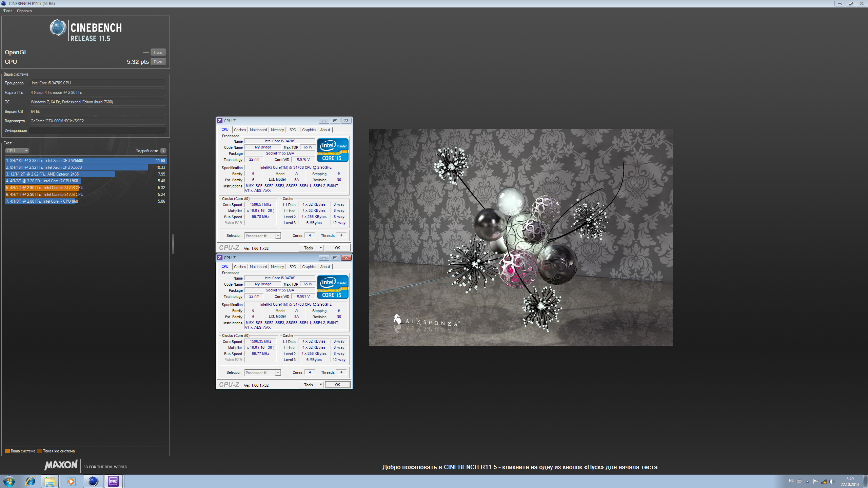Click the rendered scene preview image

click(520, 237)
